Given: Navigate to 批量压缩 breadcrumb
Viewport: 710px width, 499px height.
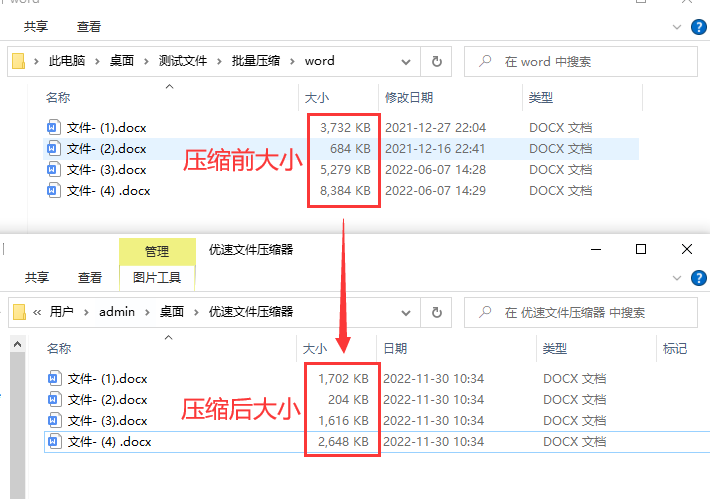Looking at the screenshot, I should click(256, 61).
